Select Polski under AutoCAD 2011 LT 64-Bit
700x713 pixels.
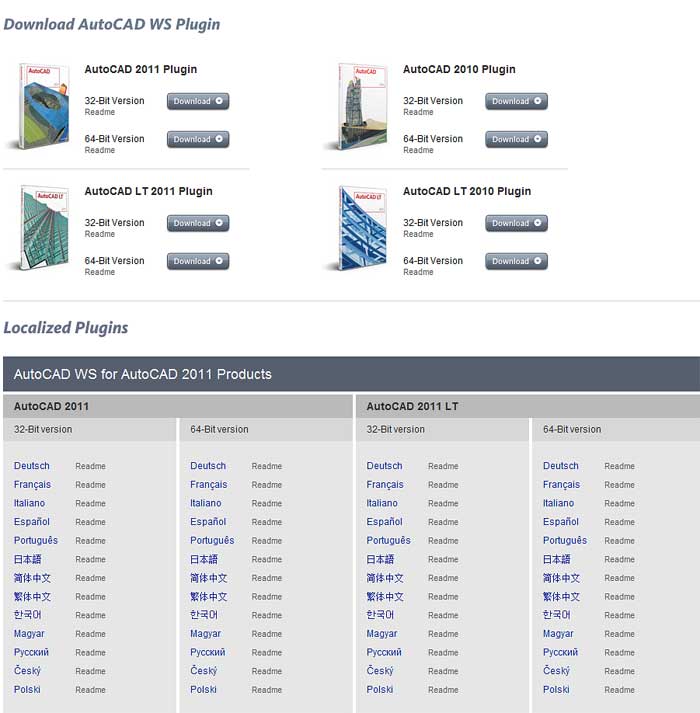556,689
